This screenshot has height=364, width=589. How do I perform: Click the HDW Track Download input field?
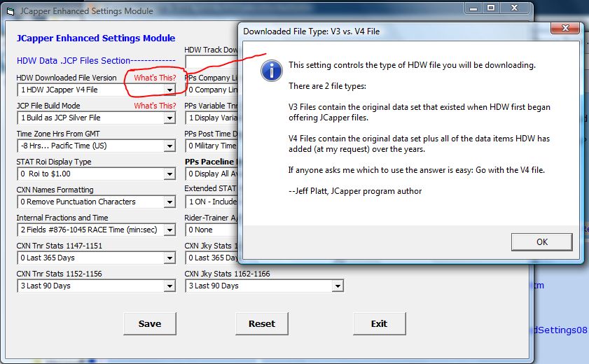212,62
